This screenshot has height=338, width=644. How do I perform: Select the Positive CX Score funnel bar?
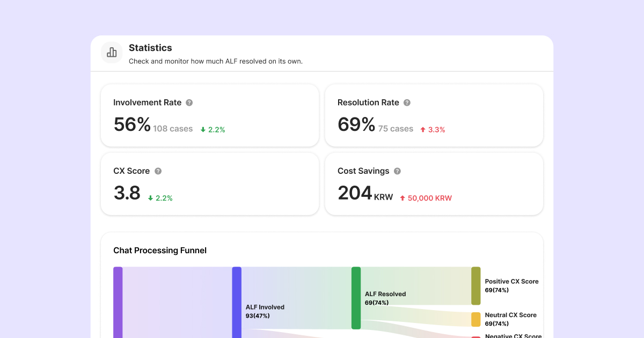[475, 285]
